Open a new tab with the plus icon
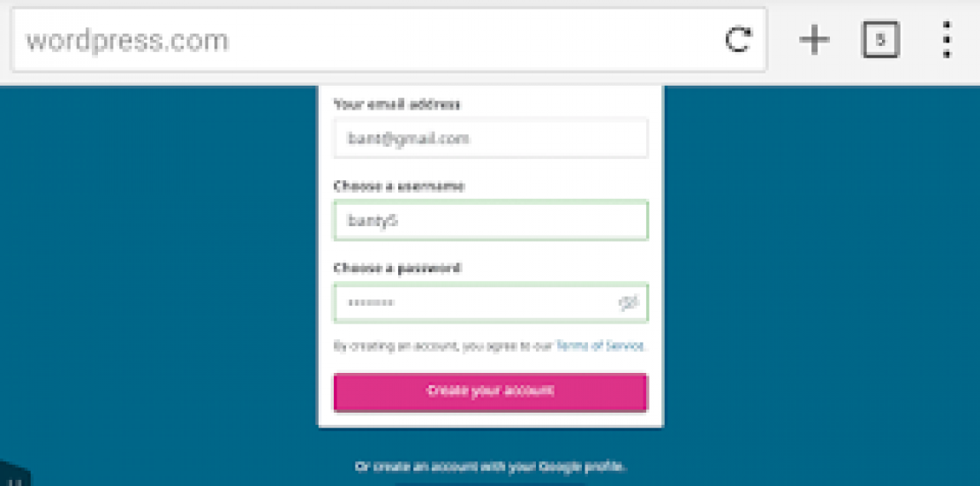The width and height of the screenshot is (980, 486). [814, 40]
